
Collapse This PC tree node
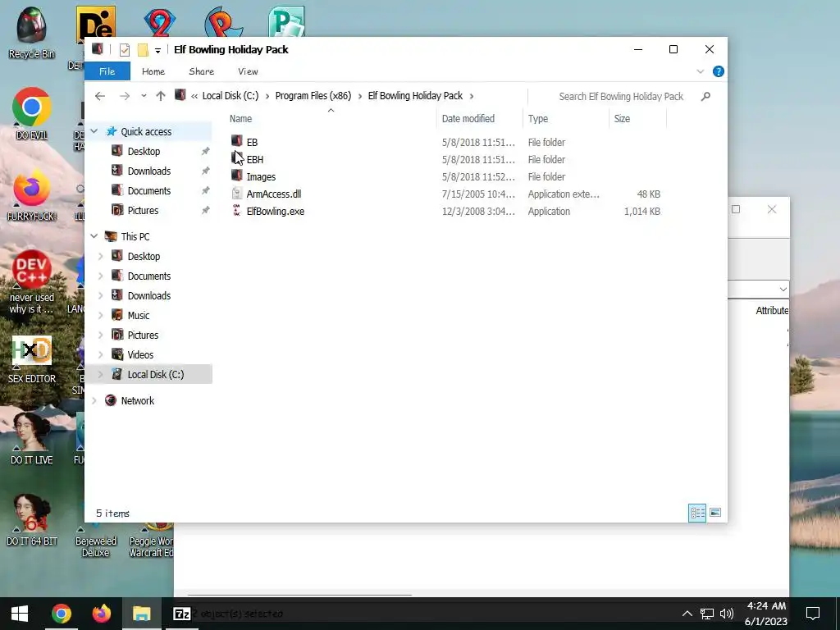tap(94, 236)
